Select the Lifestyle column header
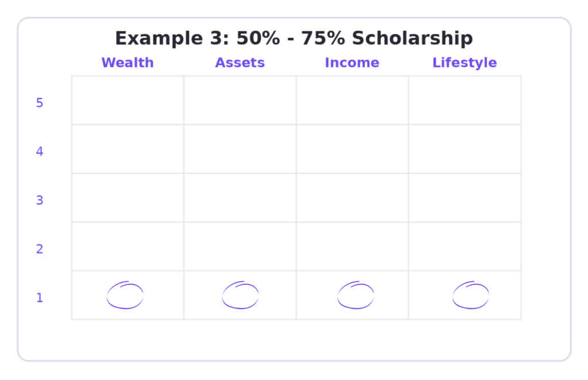Screen dimensions: 588x380 click(465, 63)
